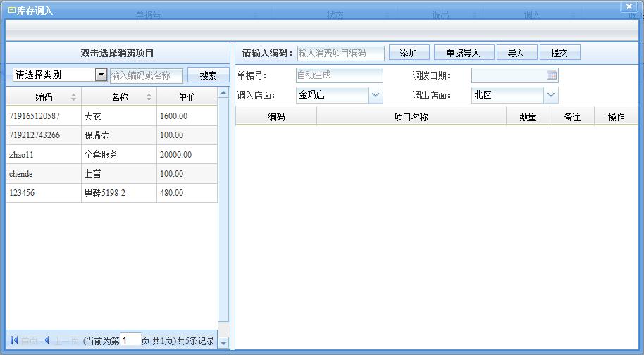Click the page number input box
The height and width of the screenshot is (355, 644).
pos(130,340)
